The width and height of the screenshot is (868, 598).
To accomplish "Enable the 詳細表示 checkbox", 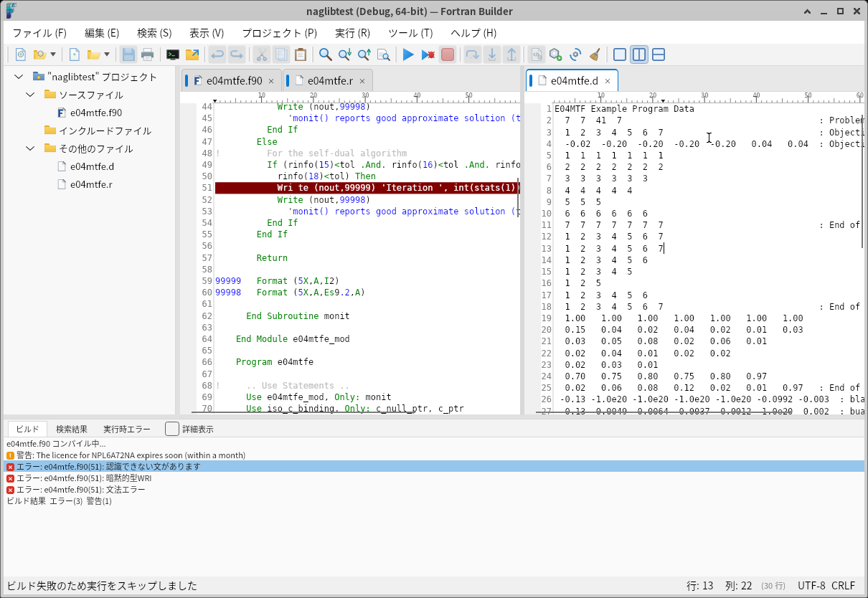I will pyautogui.click(x=172, y=429).
